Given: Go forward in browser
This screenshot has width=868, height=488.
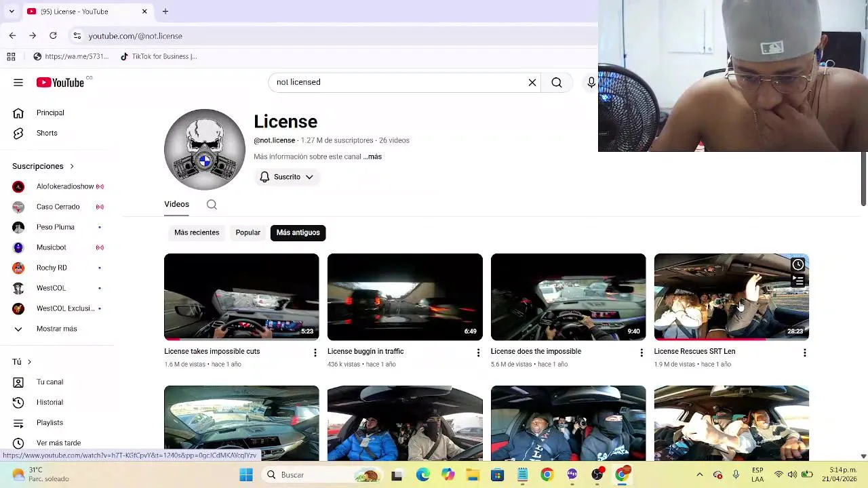Looking at the screenshot, I should pos(33,35).
